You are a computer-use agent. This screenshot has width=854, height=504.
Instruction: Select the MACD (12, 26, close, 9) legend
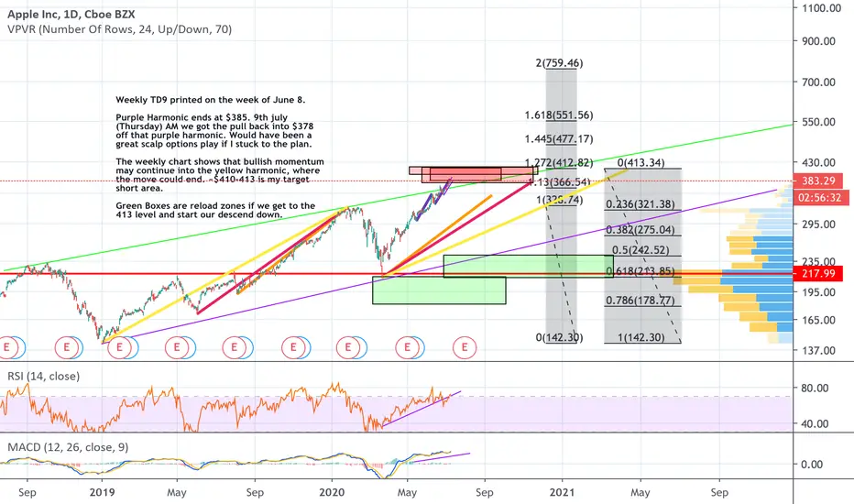tap(68, 447)
